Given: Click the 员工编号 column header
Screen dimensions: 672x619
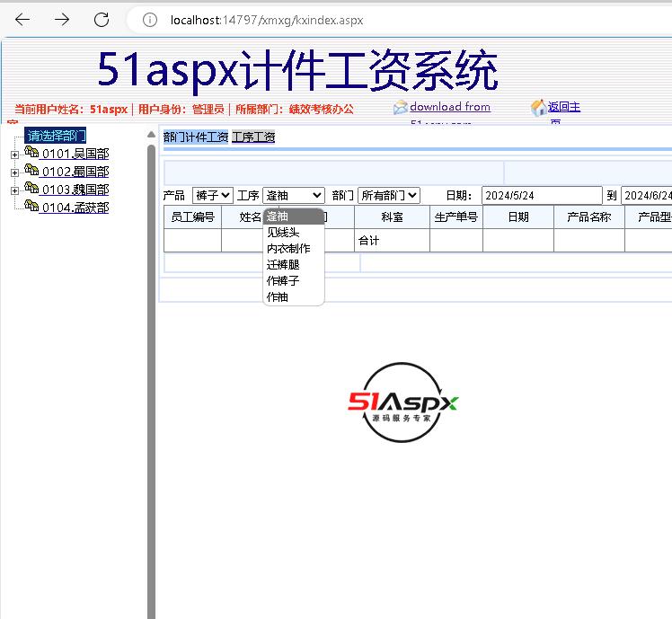Looking at the screenshot, I should [x=192, y=217].
